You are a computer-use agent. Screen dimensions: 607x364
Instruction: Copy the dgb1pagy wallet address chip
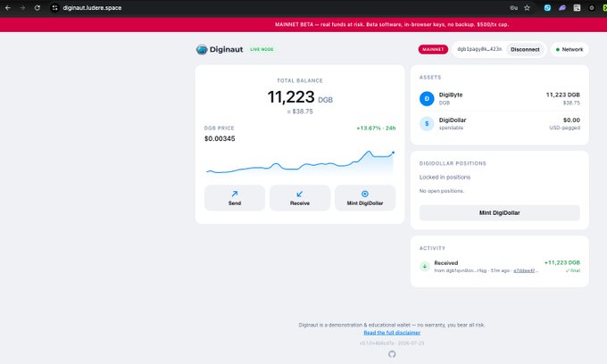[479, 49]
